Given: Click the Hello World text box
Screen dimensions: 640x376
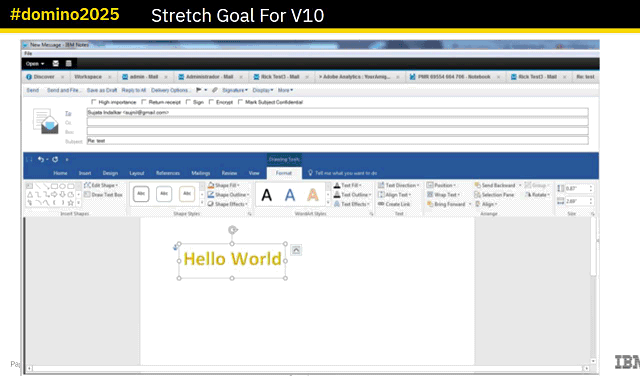Looking at the screenshot, I should pyautogui.click(x=232, y=260).
